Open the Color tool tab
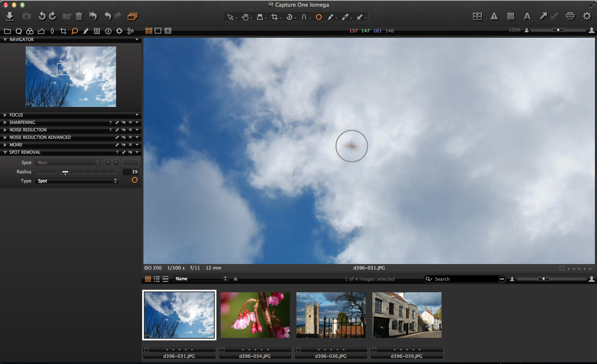Viewport: 597px width, 364px height. [29, 31]
